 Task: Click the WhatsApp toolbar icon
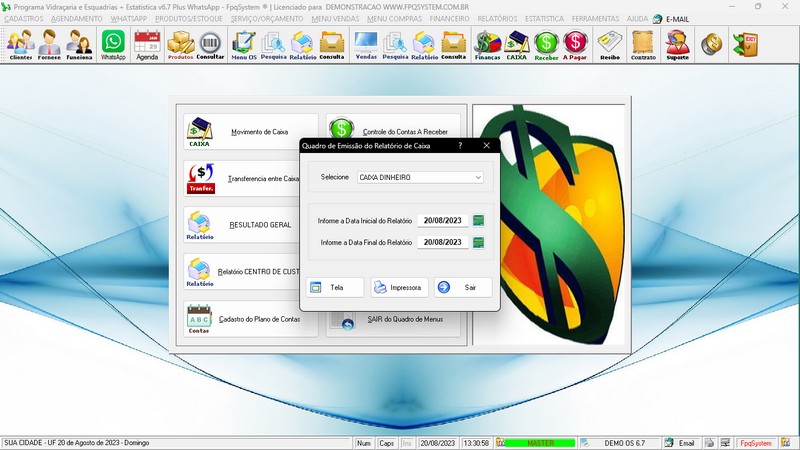[114, 45]
